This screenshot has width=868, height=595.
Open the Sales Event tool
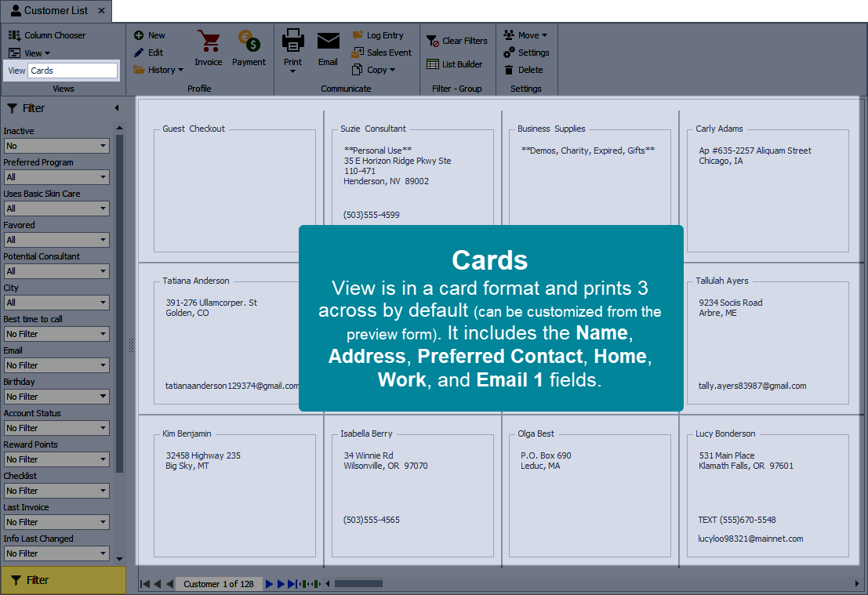click(x=382, y=52)
